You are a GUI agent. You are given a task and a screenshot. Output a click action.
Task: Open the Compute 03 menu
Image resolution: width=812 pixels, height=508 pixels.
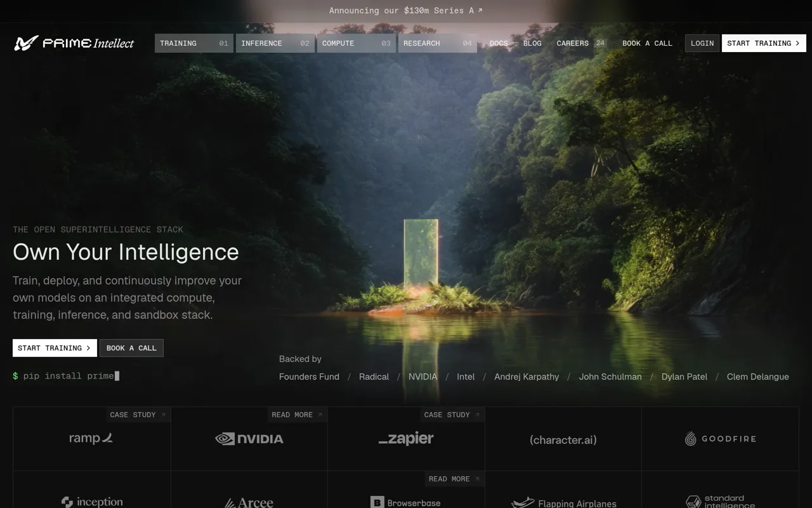357,43
